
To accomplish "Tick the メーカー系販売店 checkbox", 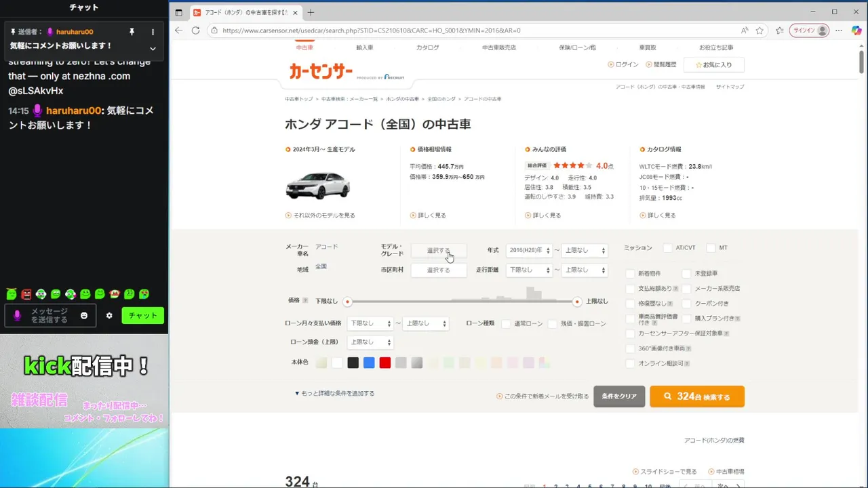I will click(688, 289).
